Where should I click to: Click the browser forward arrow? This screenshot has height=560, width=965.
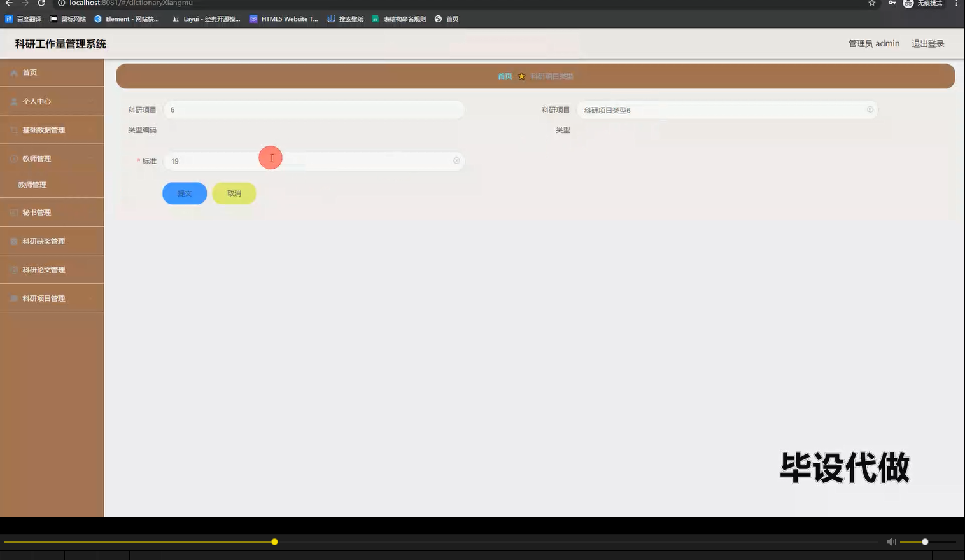[25, 3]
